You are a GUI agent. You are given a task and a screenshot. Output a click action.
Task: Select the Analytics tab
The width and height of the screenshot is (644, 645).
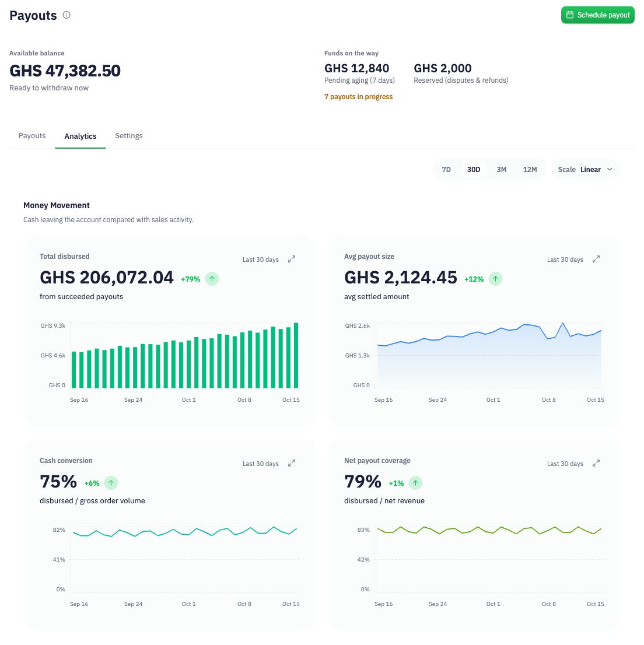tap(80, 136)
